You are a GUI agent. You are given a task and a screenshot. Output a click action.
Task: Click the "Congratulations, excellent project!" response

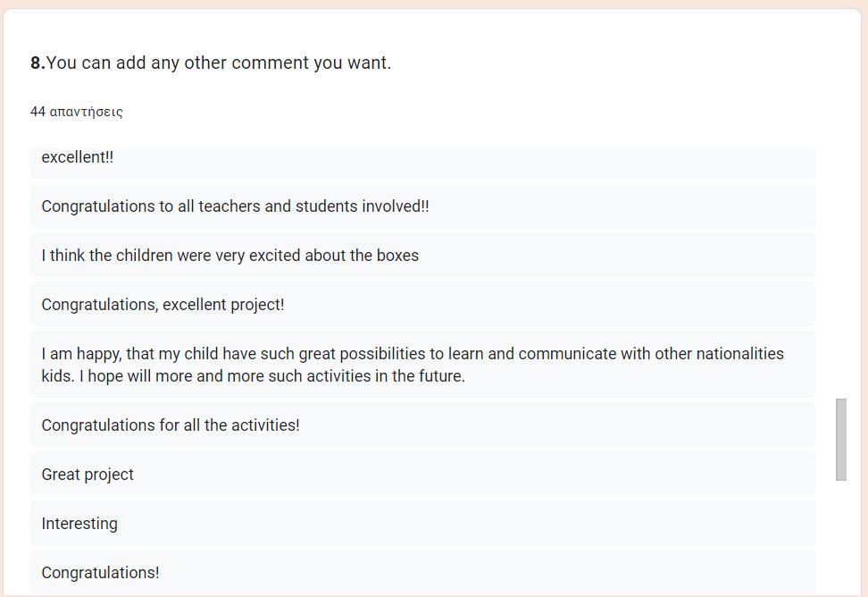163,305
